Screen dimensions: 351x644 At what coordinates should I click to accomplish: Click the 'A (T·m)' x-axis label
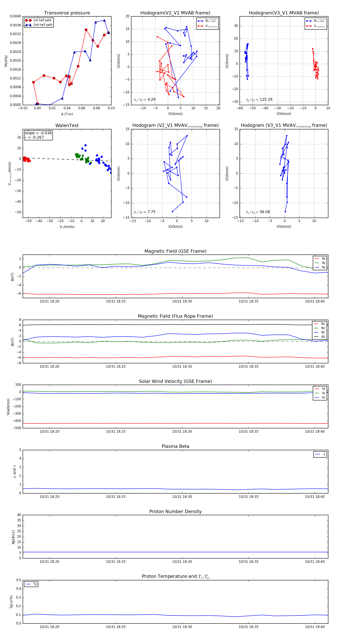(x=67, y=114)
